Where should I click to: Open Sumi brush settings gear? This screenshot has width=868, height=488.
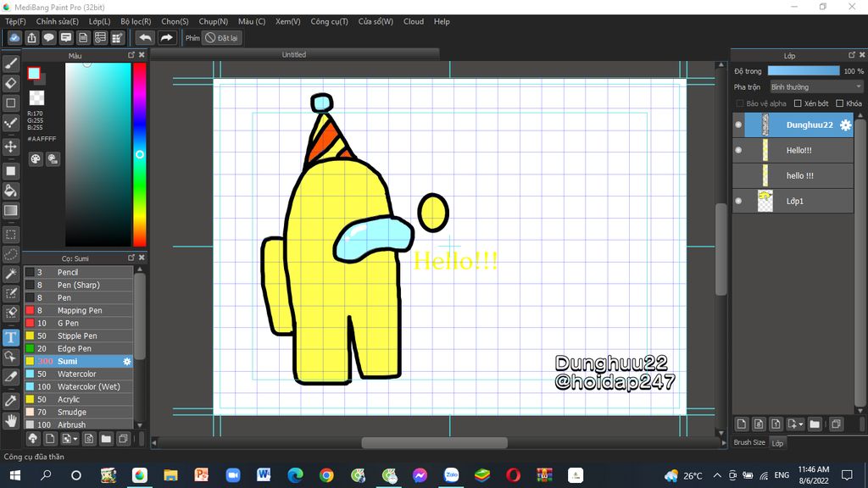127,361
